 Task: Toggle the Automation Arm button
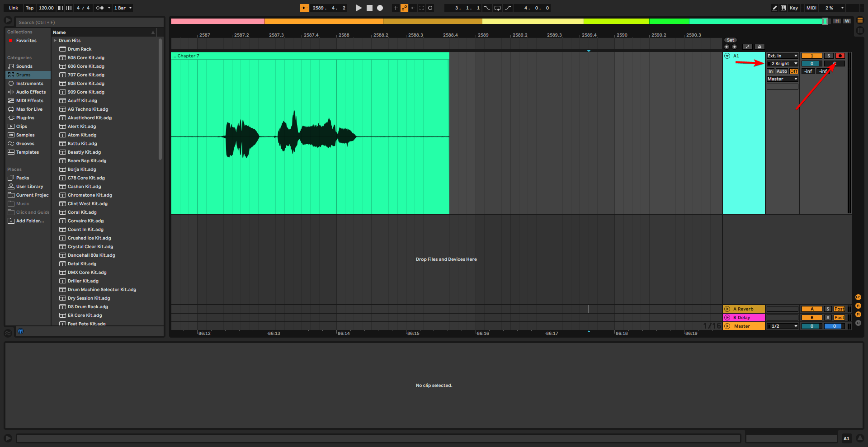[x=404, y=8]
